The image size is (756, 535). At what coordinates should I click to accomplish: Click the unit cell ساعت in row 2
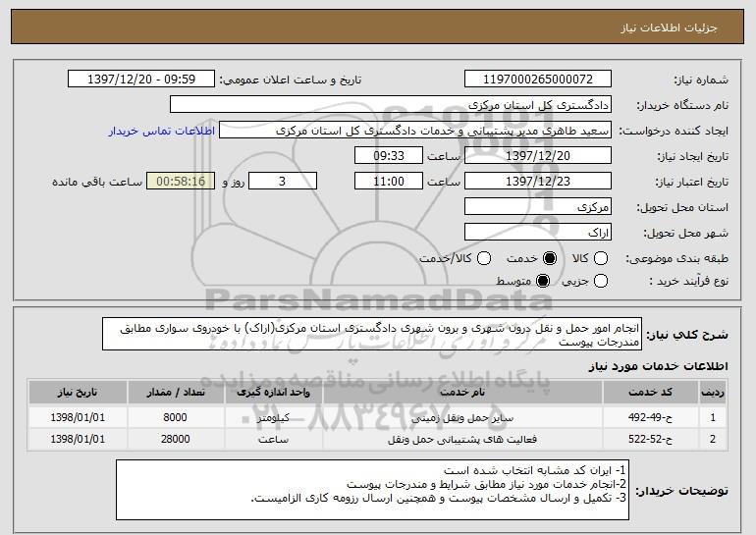point(273,440)
